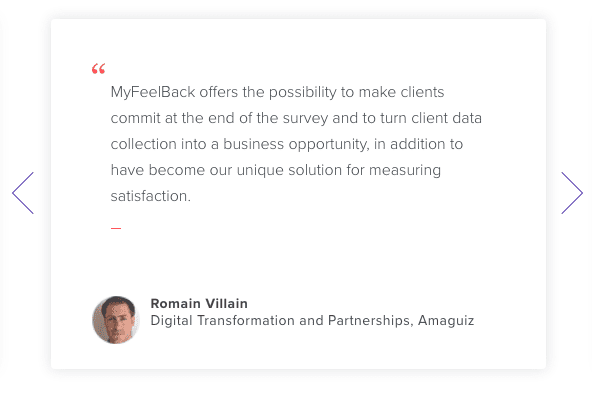Go to the previous testimonial with left arrow
This screenshot has height=393, width=592.
pyautogui.click(x=23, y=193)
